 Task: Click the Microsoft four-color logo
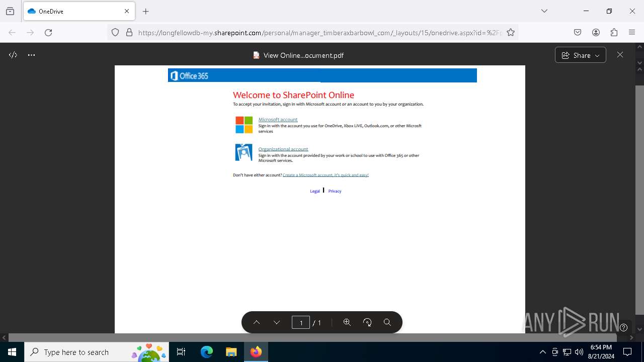point(244,125)
